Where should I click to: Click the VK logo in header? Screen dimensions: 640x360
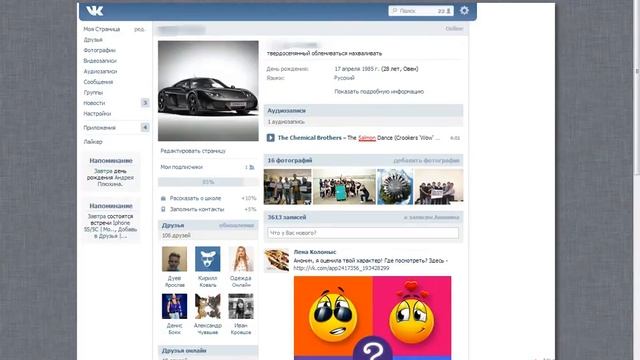pyautogui.click(x=94, y=11)
